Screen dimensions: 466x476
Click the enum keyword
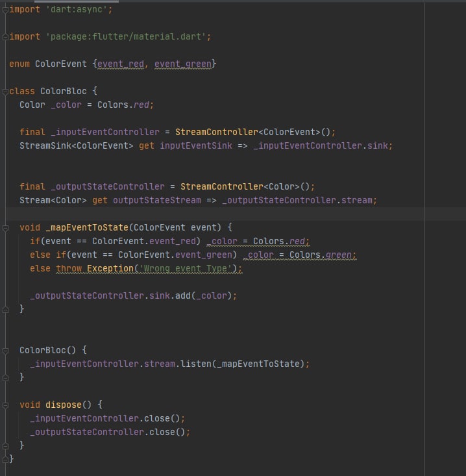pos(19,64)
